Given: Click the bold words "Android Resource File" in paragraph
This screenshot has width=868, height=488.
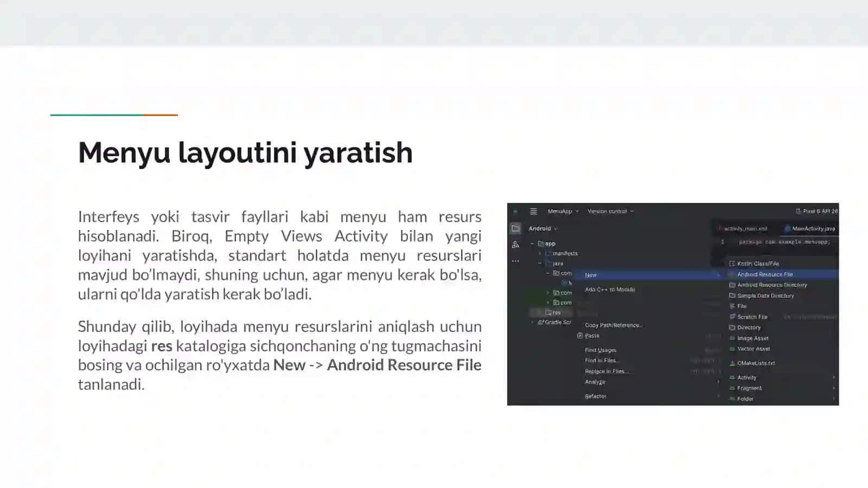Looking at the screenshot, I should coord(404,365).
